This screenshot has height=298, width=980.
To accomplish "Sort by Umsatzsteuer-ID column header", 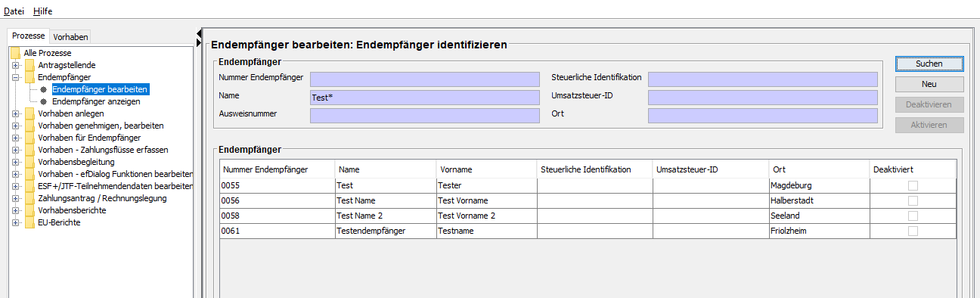I will point(711,169).
